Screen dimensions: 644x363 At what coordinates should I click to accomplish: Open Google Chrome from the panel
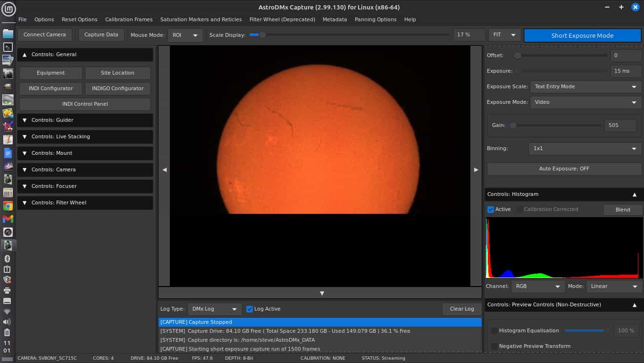click(x=8, y=206)
